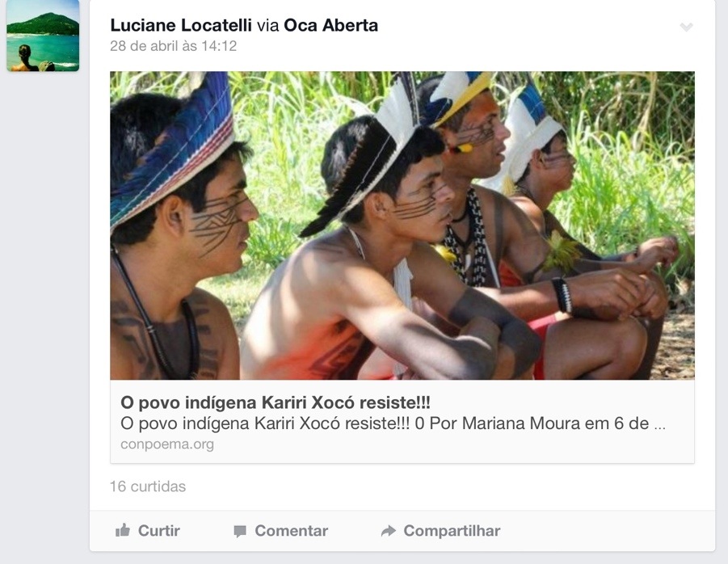
Task: Follow the conpoema.org source link
Action: pyautogui.click(x=167, y=444)
